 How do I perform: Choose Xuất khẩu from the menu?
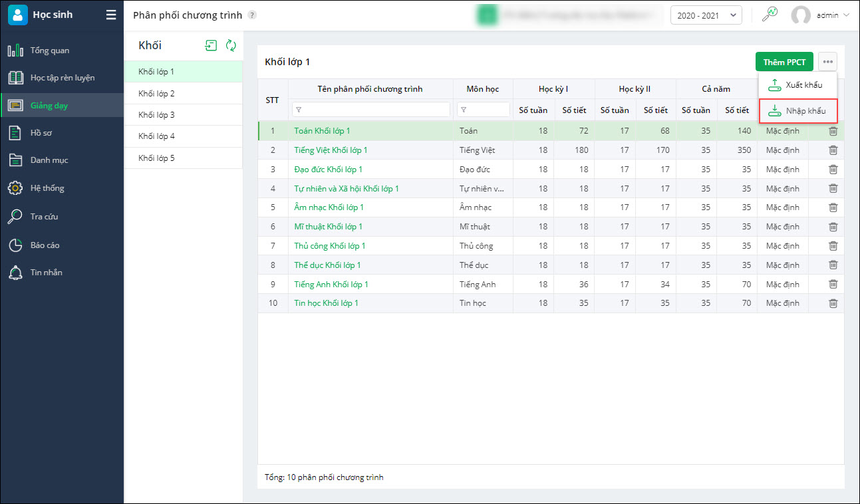[798, 85]
